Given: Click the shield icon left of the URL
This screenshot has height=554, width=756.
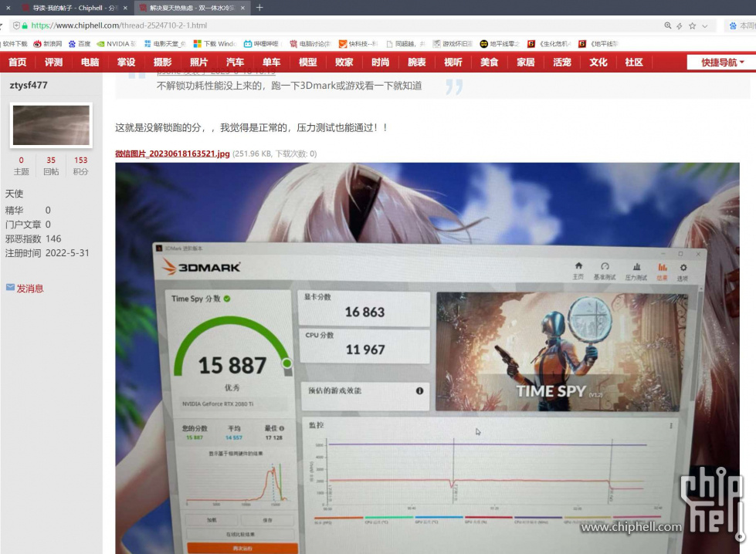Looking at the screenshot, I should (x=16, y=25).
